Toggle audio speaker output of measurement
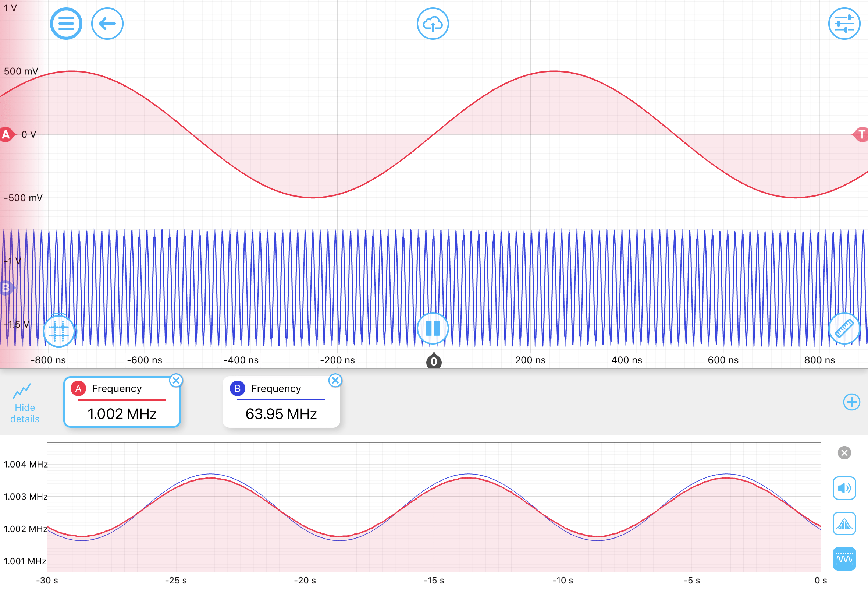The image size is (868, 589). pos(844,488)
